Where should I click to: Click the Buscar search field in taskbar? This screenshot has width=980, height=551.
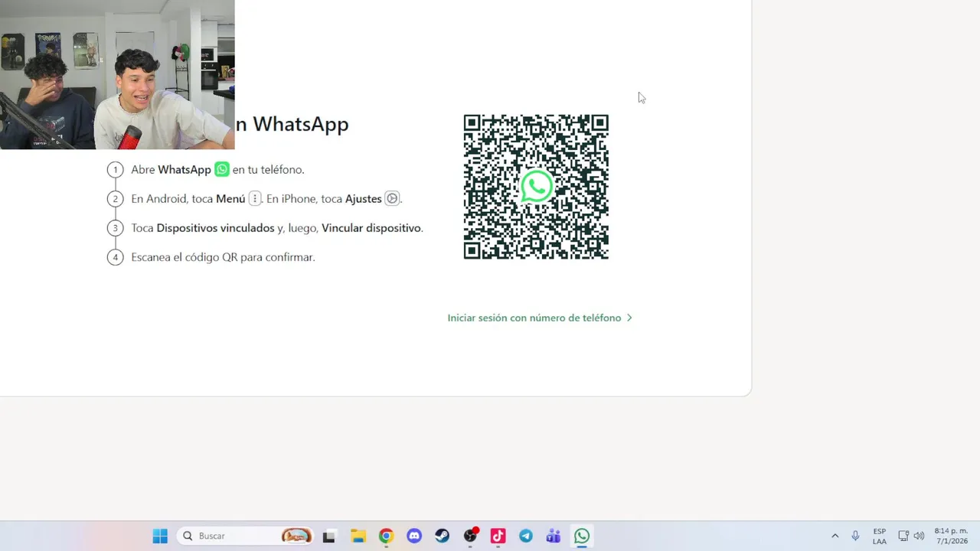click(x=245, y=536)
